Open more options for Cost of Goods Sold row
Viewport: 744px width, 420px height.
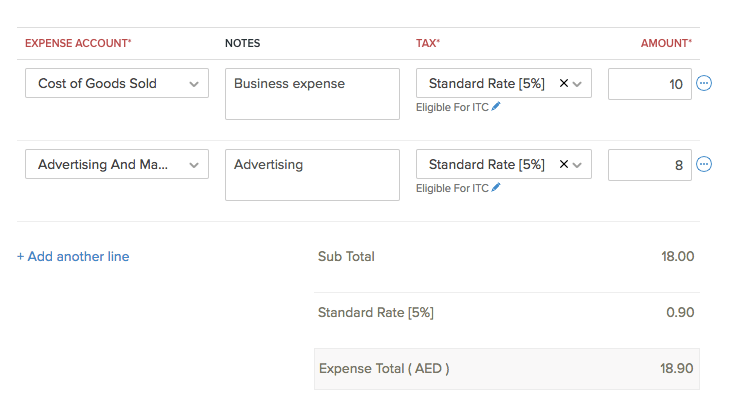[x=704, y=84]
